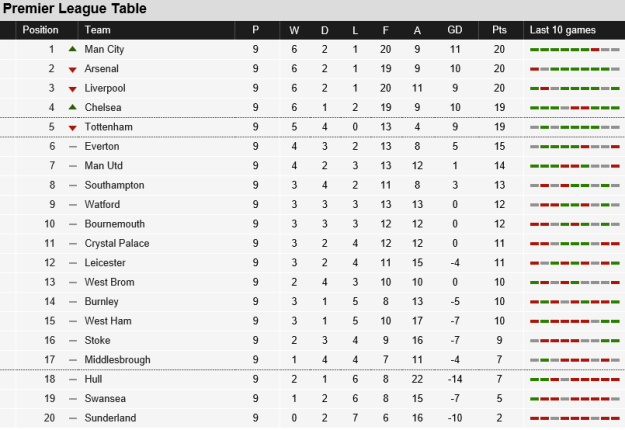
Task: Select the Leicester team name
Action: click(107, 262)
